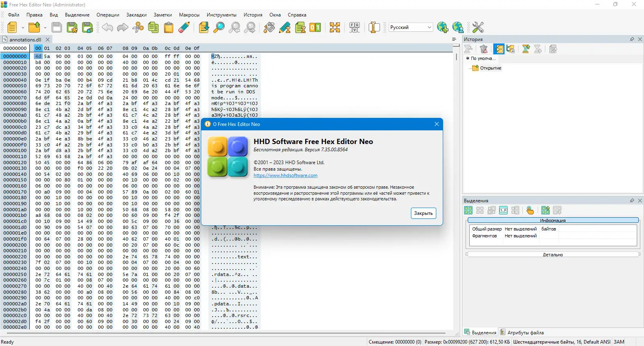Open the Правка menu
644x346 pixels.
click(x=35, y=15)
